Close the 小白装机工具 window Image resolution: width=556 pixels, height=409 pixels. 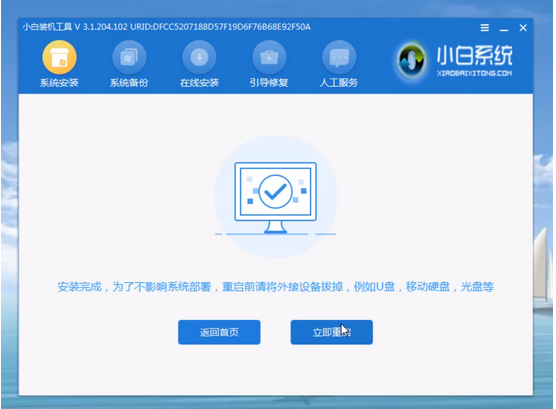point(523,28)
